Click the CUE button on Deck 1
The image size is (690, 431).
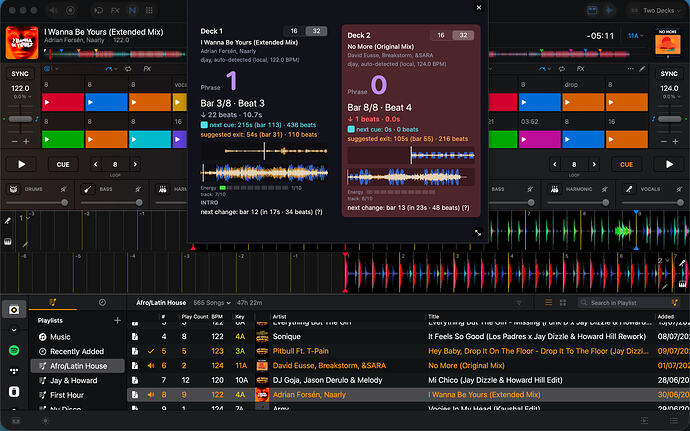tap(63, 164)
